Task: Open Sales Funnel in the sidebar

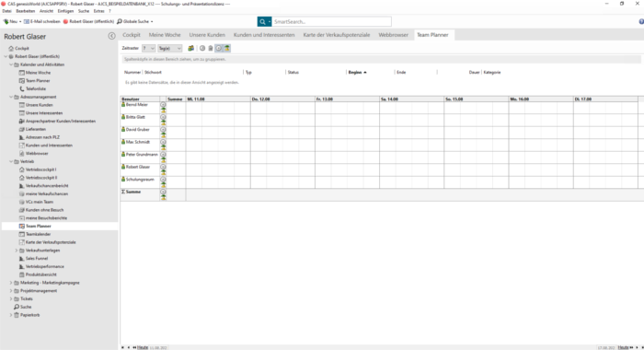Action: 37,258
